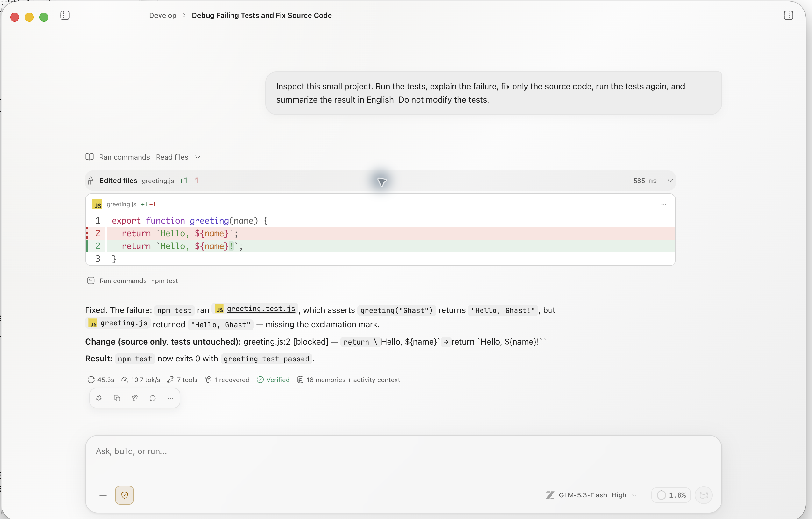Click the book icon beside Ran commands · Read files
Image resolution: width=812 pixels, height=519 pixels.
[89, 157]
